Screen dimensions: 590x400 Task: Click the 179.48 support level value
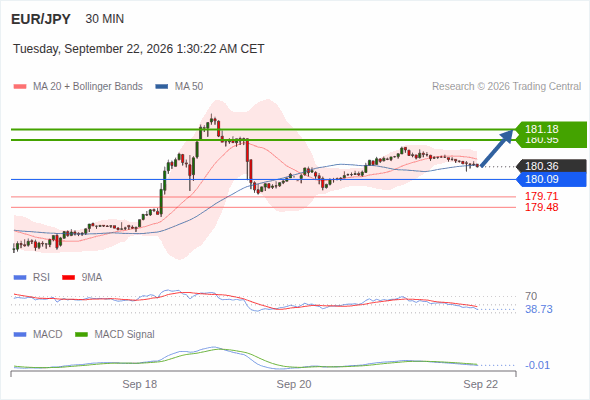click(x=541, y=207)
